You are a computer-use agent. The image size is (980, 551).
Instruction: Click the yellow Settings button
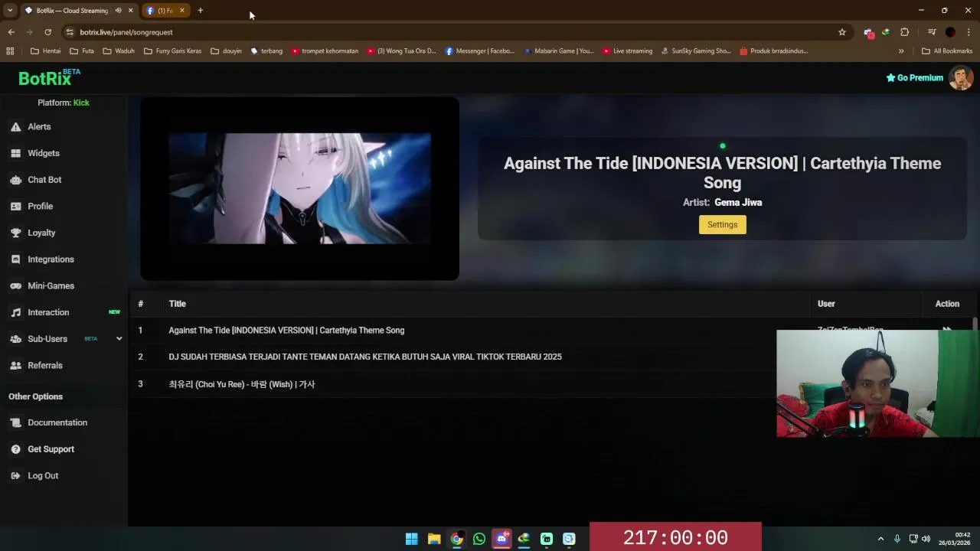[x=722, y=224]
